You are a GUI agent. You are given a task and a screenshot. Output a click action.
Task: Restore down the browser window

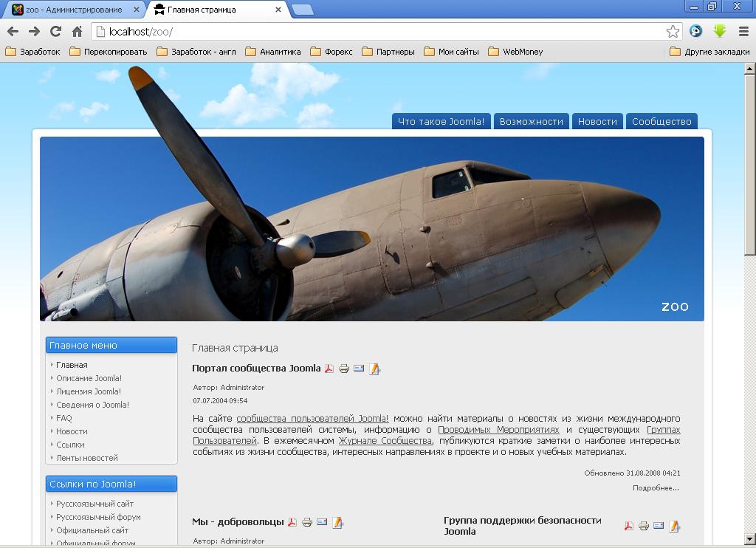712,6
